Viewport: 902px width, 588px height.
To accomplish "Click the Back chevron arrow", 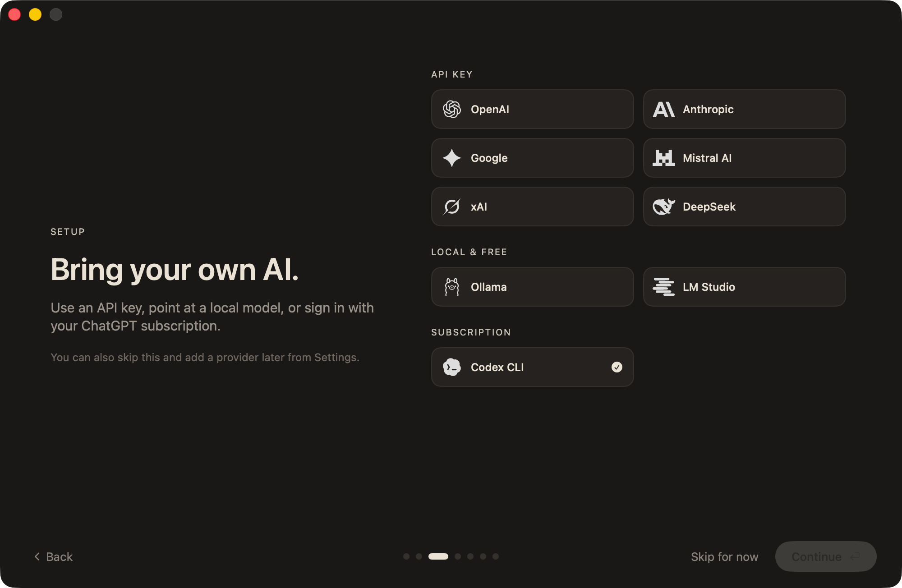I will coord(37,556).
